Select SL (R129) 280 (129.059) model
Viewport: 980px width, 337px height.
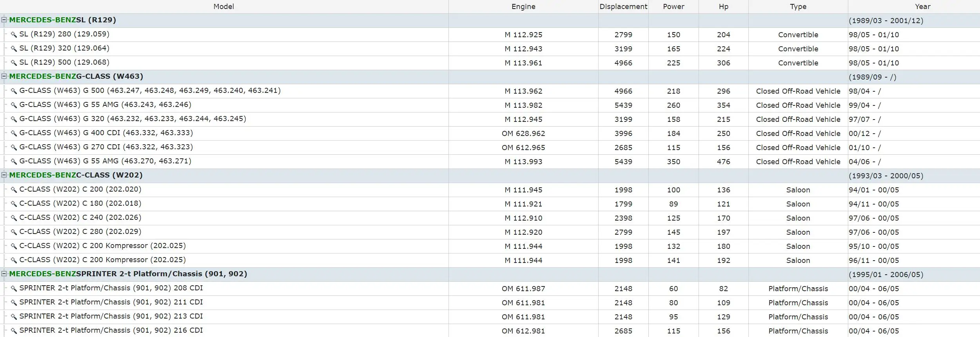(64, 34)
